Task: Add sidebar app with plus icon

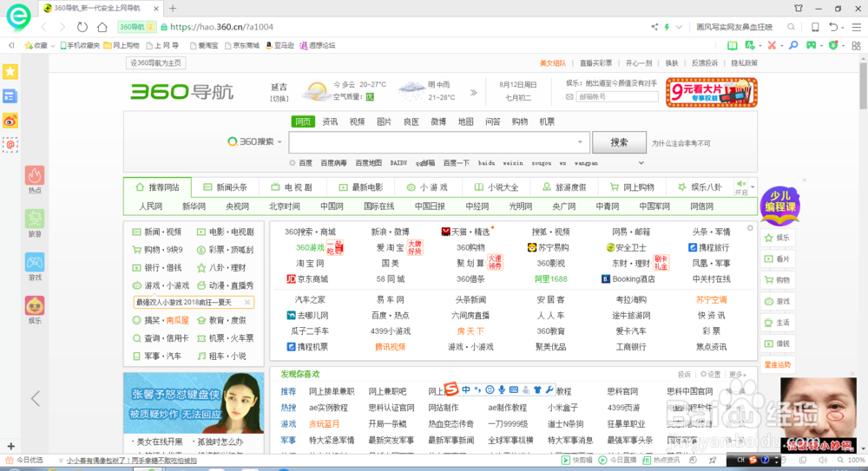Action: (10, 446)
